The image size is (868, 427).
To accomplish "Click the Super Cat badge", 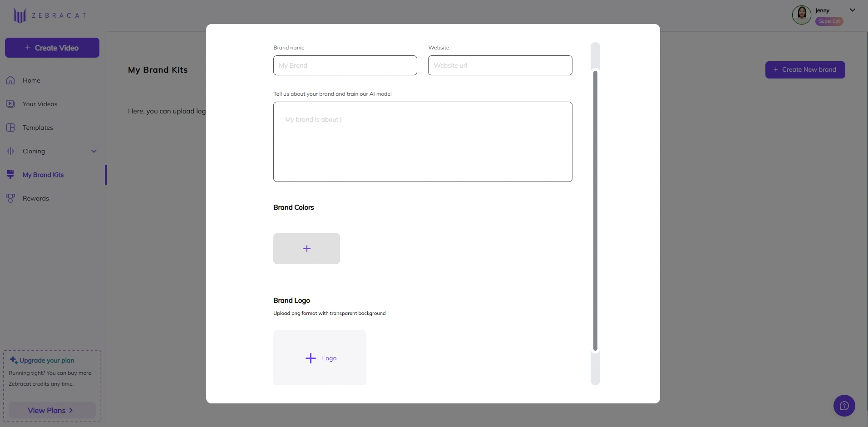I will pyautogui.click(x=829, y=21).
